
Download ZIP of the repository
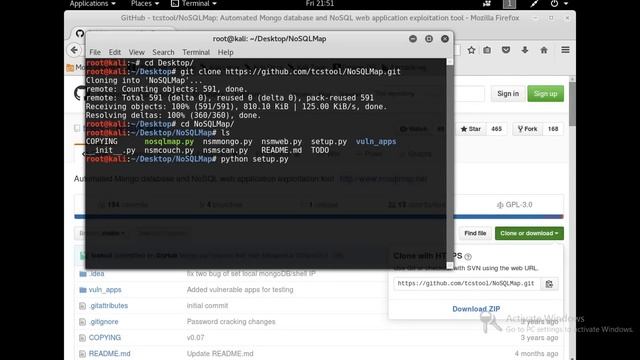tap(476, 309)
